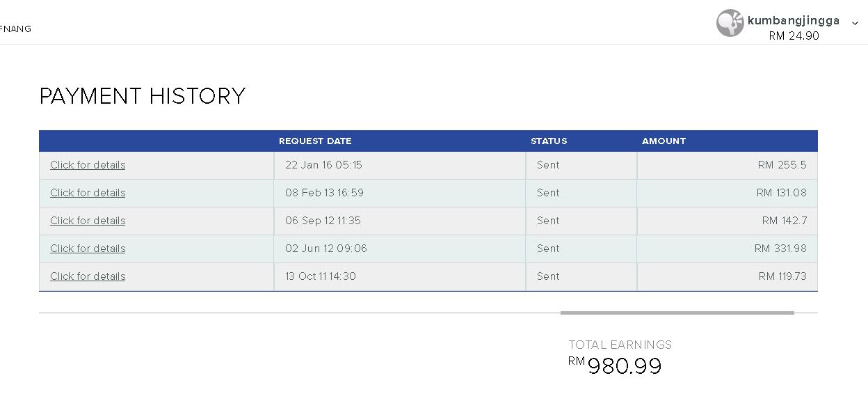Click details link for 13 Oct 11 payment
This screenshot has width=868, height=401.
[x=88, y=276]
